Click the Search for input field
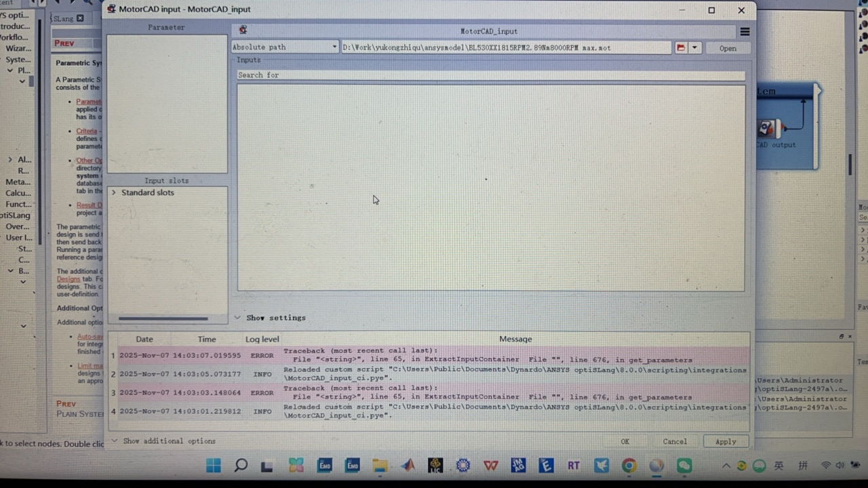Screen dimensions: 868x488 click(x=490, y=75)
